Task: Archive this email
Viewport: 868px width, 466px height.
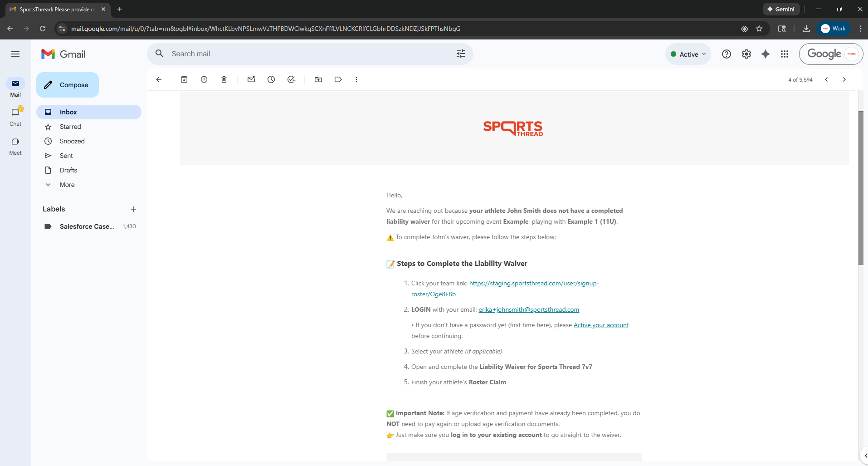Action: [184, 79]
